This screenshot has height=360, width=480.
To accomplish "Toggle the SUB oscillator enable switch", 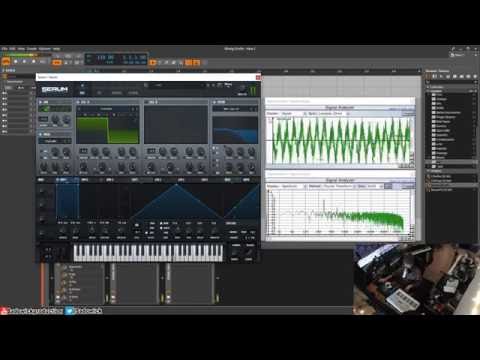I will [41, 102].
